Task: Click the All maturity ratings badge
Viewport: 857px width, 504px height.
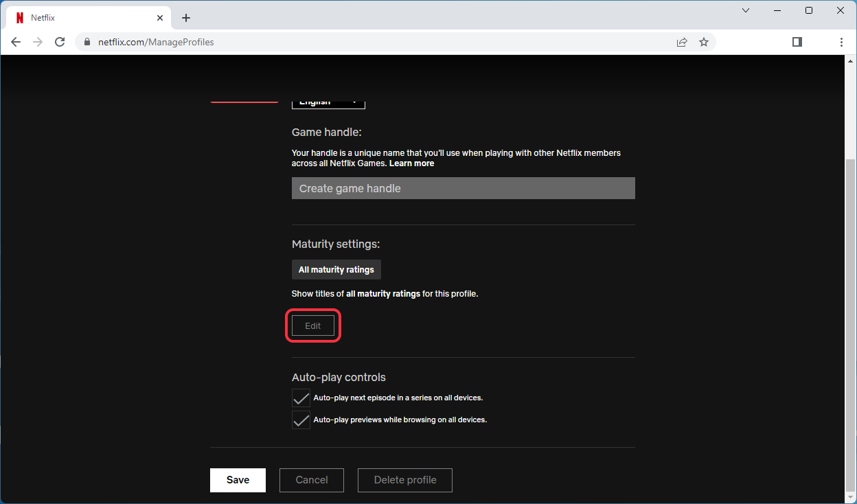Action: pos(336,269)
